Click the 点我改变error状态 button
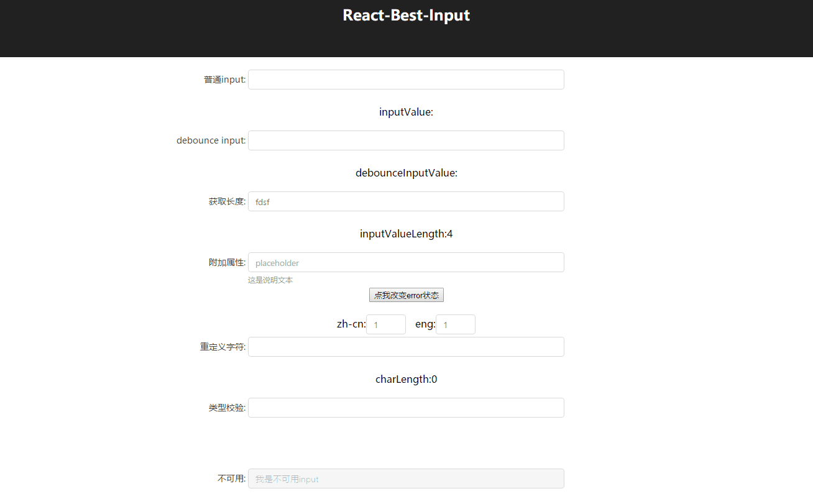 pyautogui.click(x=406, y=295)
